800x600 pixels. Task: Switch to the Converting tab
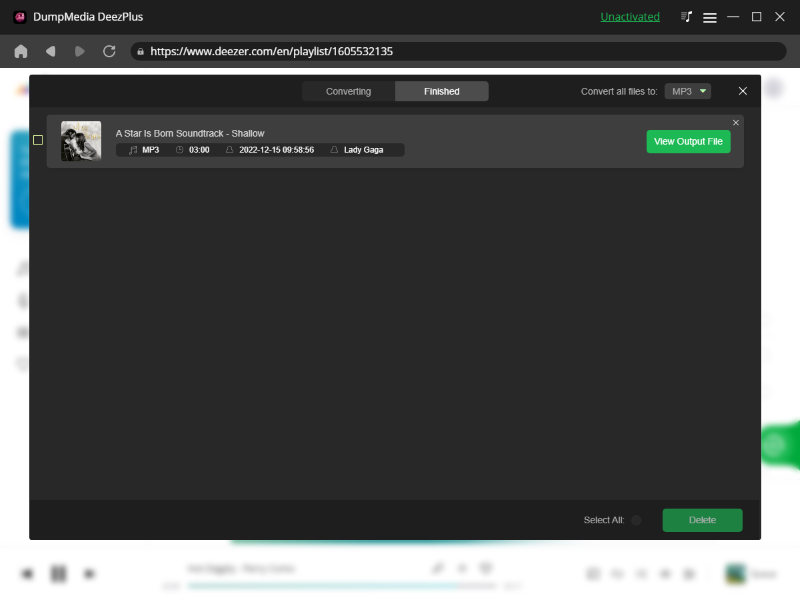pos(348,90)
